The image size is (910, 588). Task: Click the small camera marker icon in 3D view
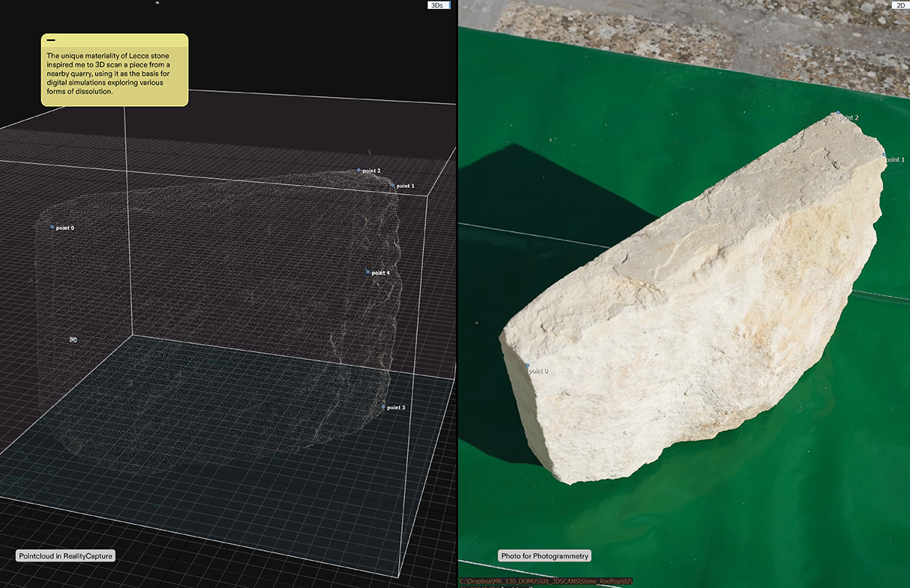(x=74, y=340)
